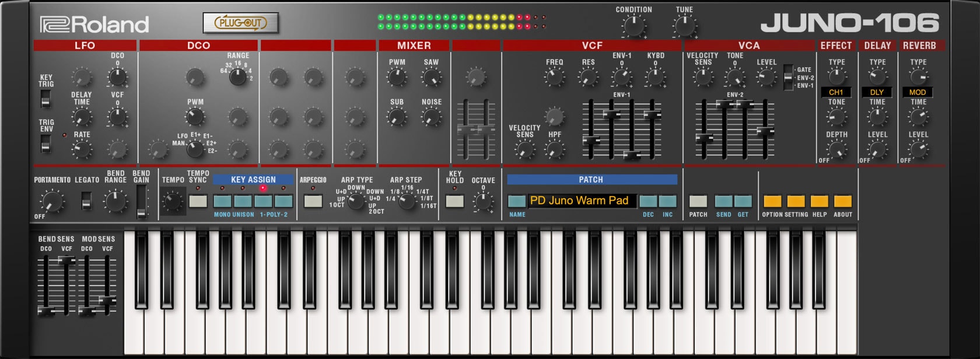Click the LFO DELAY TIME knob
Screen dimensions: 980x359
point(82,117)
